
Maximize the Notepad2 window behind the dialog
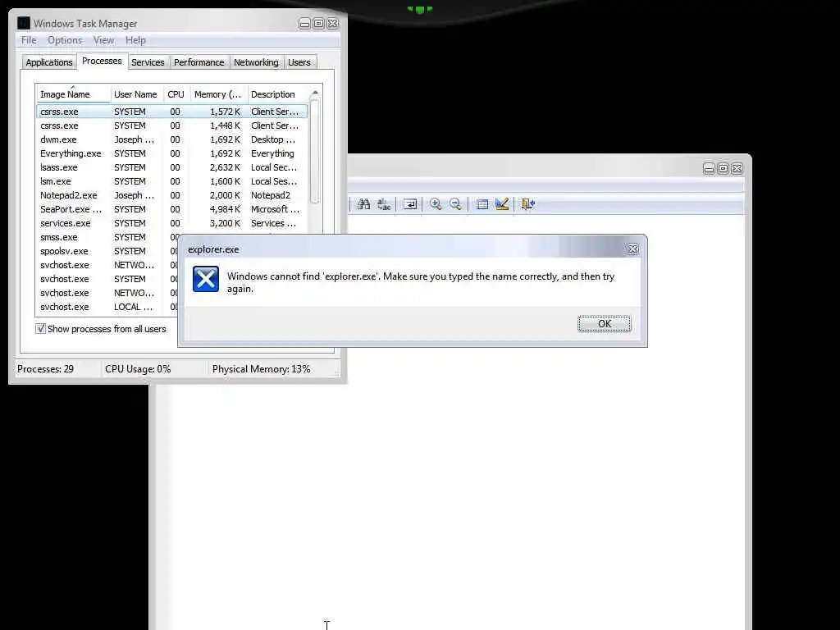(x=723, y=169)
